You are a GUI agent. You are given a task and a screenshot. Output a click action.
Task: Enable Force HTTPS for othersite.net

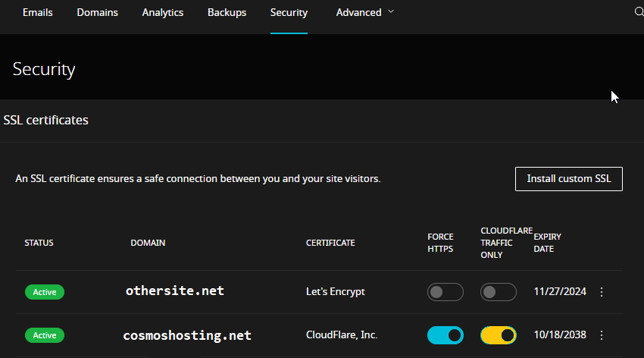tap(445, 292)
